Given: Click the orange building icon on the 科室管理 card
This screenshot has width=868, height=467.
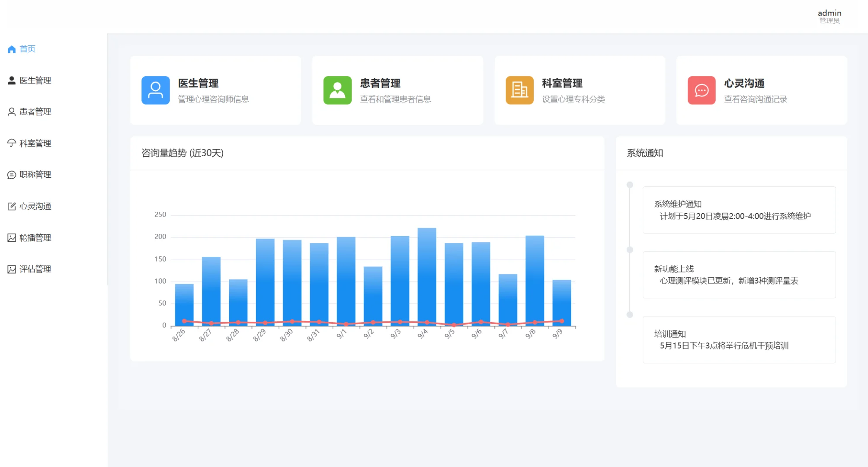Looking at the screenshot, I should pos(519,90).
